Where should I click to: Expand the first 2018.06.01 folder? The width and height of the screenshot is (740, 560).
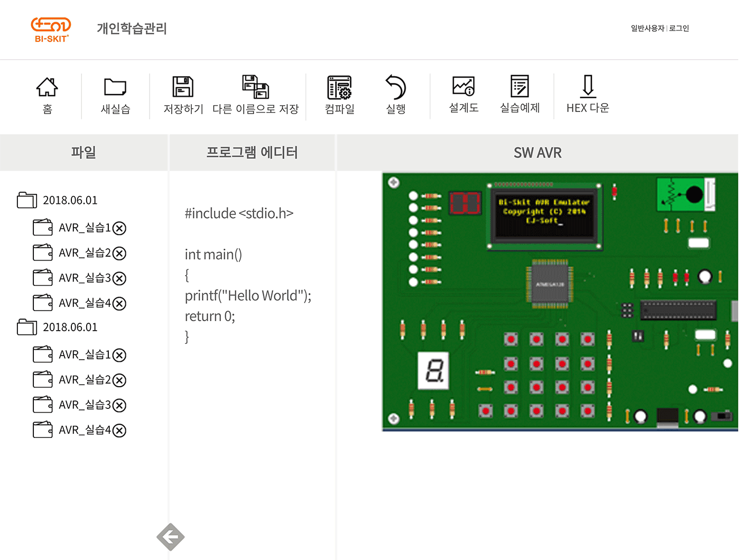point(27,200)
